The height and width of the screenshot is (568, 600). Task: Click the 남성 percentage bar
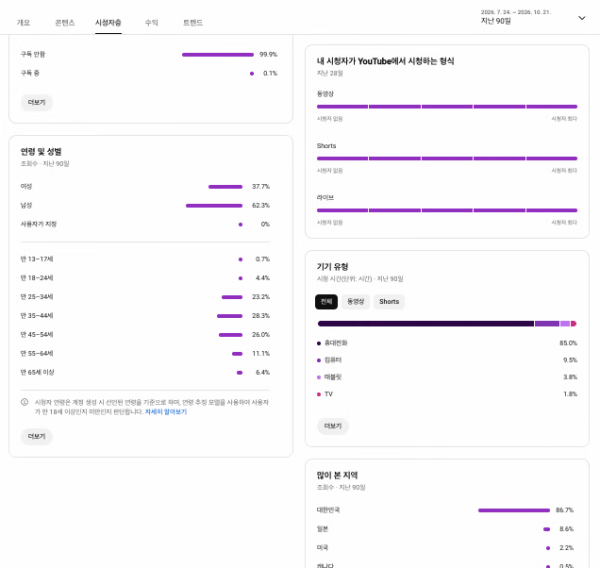[x=214, y=206]
